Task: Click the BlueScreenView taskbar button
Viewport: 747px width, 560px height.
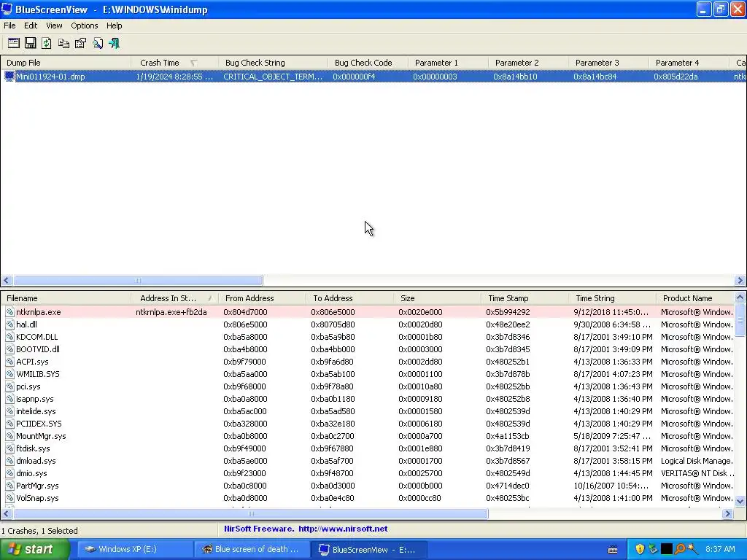Action: 370,549
